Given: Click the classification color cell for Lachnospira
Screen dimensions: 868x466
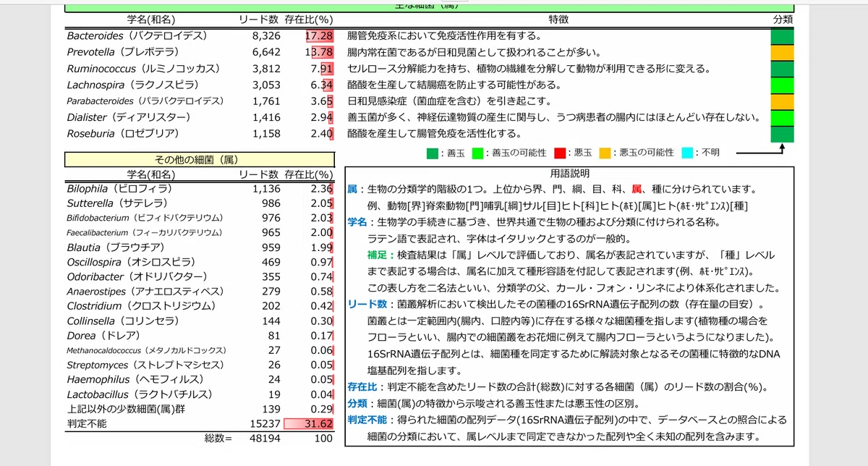Looking at the screenshot, I should (783, 85).
